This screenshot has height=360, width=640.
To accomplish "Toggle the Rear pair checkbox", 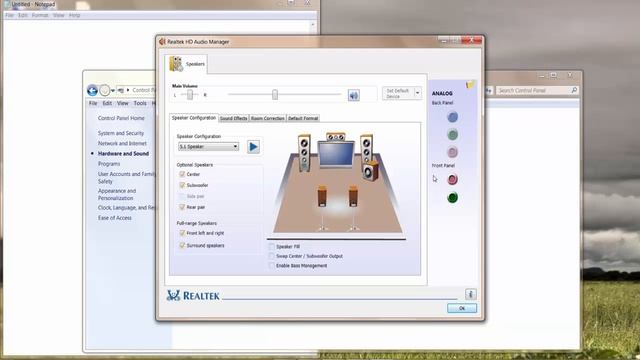I will tap(182, 207).
